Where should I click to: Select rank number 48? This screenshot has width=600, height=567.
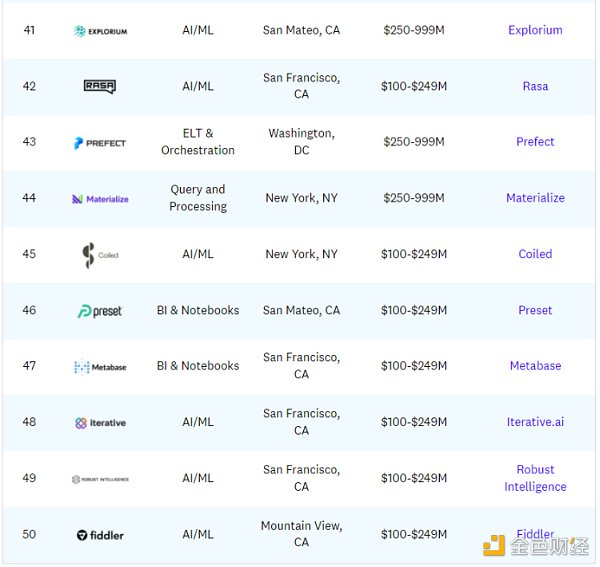click(x=29, y=422)
